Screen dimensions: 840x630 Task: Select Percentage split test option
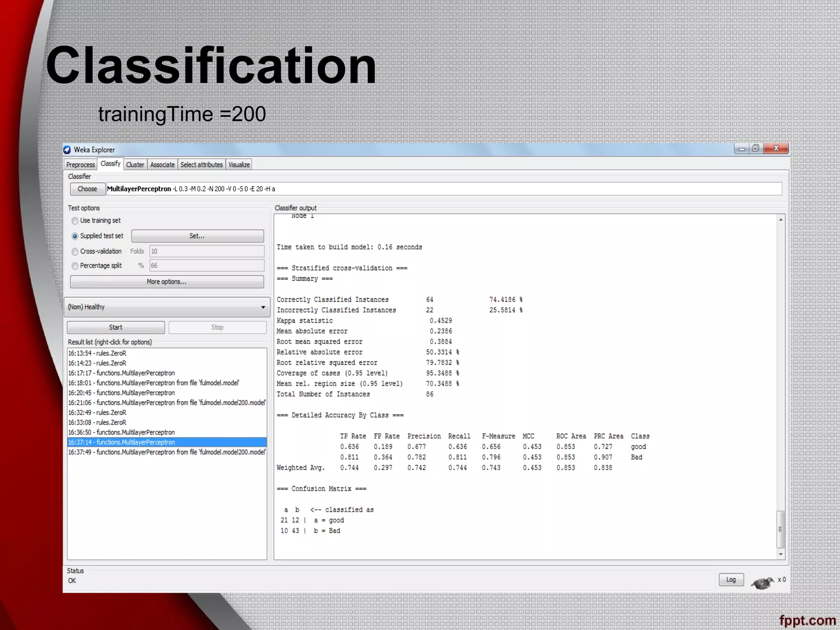coord(75,266)
